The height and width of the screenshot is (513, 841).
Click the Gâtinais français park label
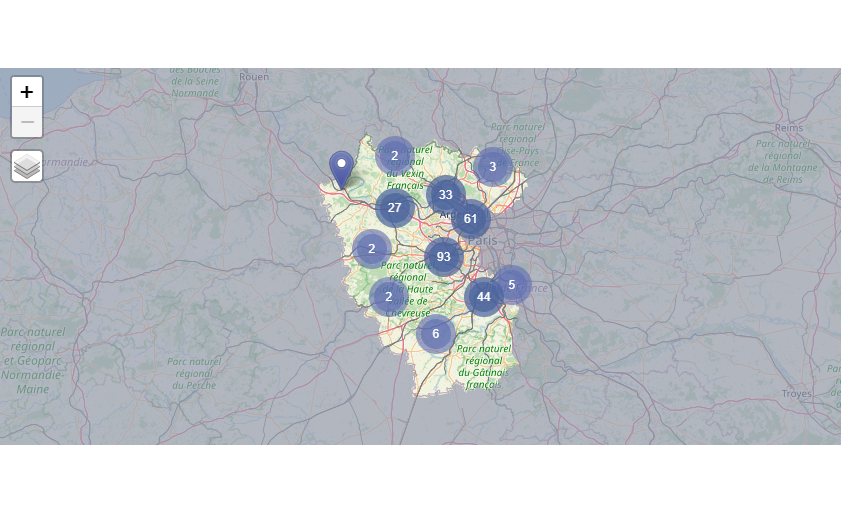[x=483, y=366]
